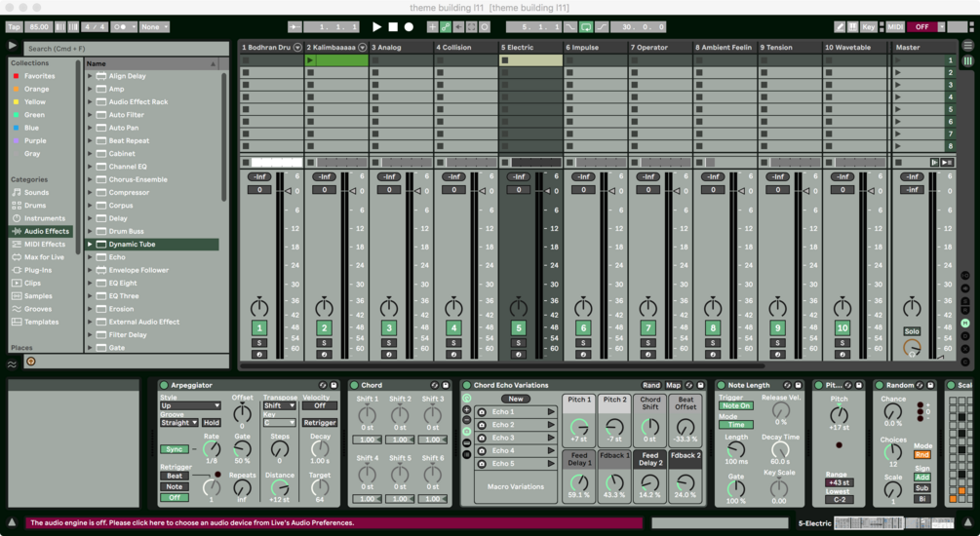Screen dimensions: 980x536
Task: Click the tempo field showing 85.00
Action: (39, 27)
